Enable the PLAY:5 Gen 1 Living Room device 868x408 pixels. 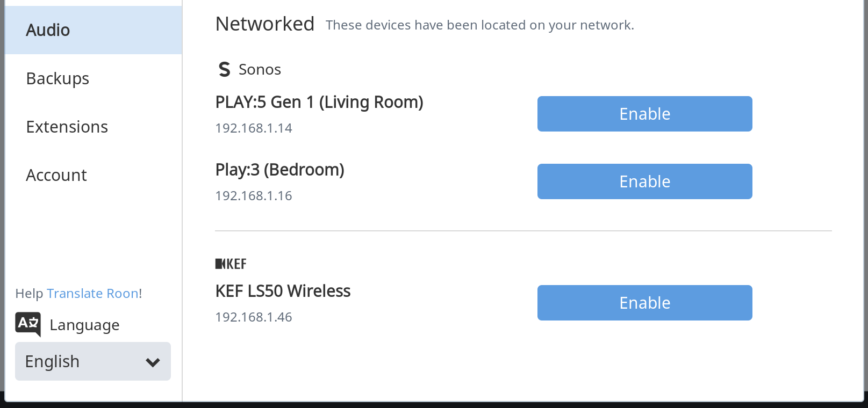[645, 114]
